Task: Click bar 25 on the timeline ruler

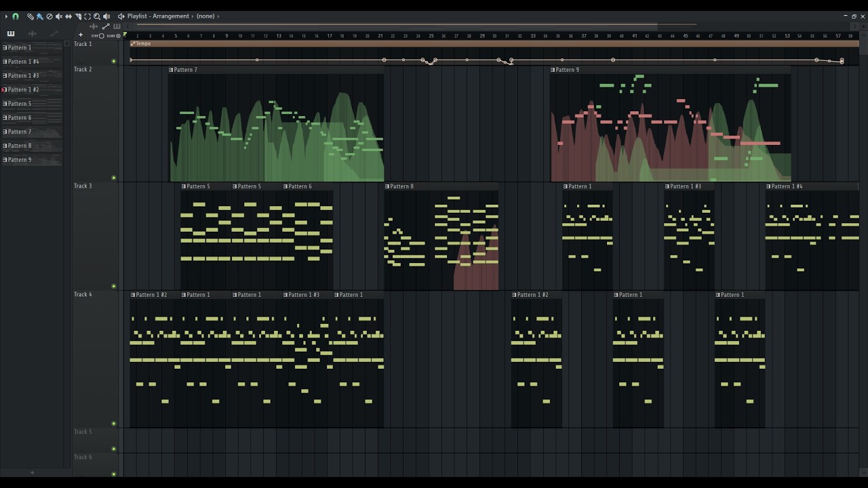Action: click(431, 36)
